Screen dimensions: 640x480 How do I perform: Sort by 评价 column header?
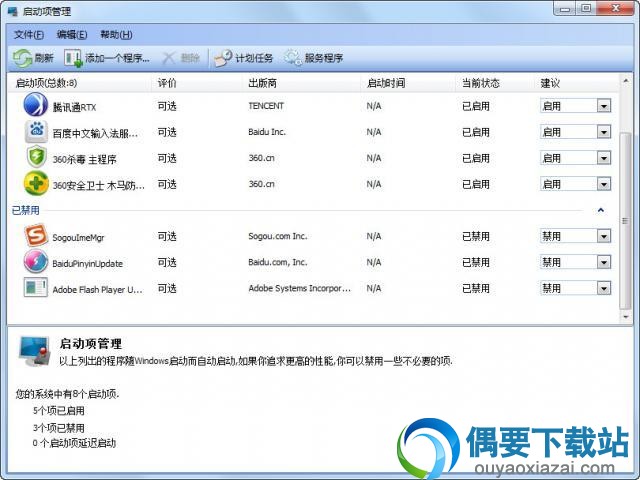point(197,83)
